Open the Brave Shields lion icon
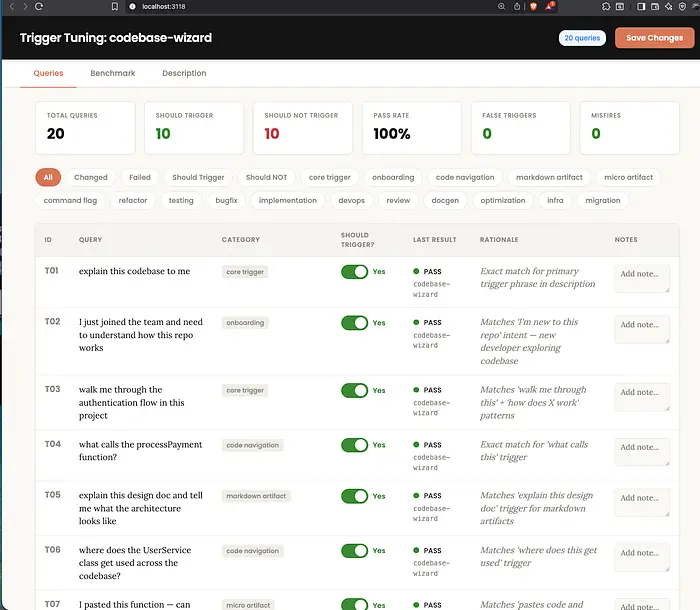The image size is (700, 610). pyautogui.click(x=533, y=6)
